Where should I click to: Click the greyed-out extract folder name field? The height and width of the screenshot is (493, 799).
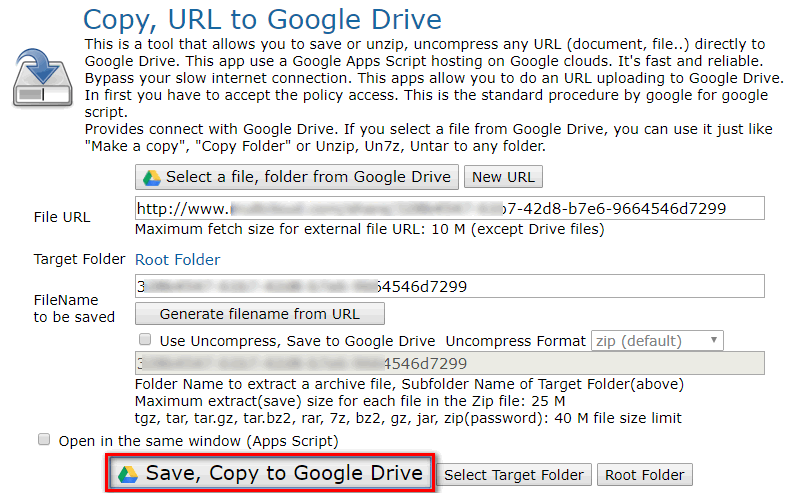[450, 364]
